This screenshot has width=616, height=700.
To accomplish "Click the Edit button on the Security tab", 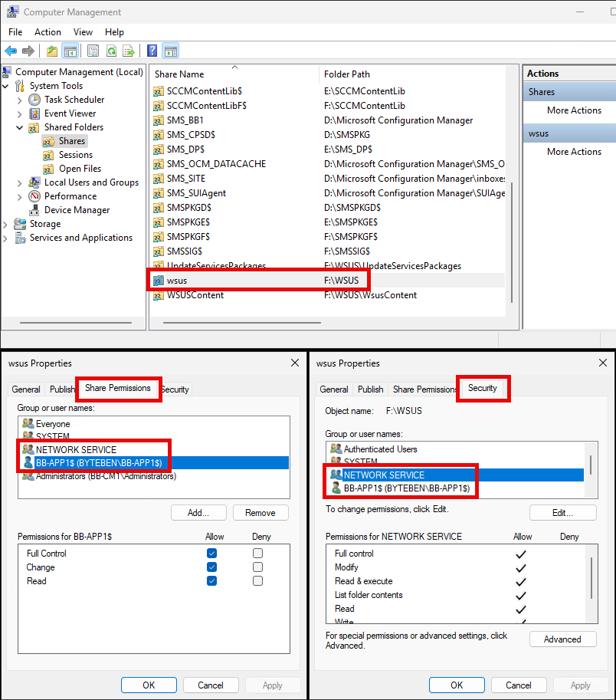I will point(562,512).
